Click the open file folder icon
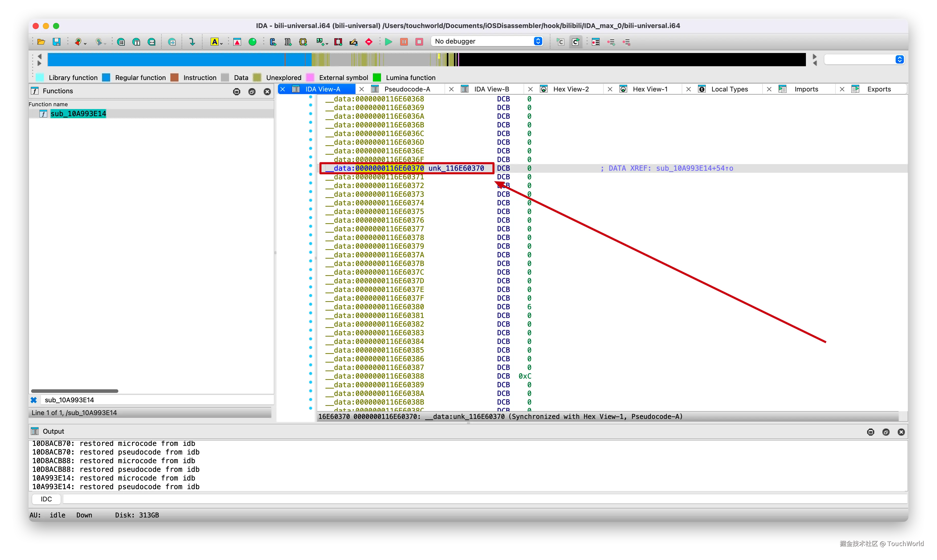Screen dimensions: 937x560 click(x=41, y=42)
